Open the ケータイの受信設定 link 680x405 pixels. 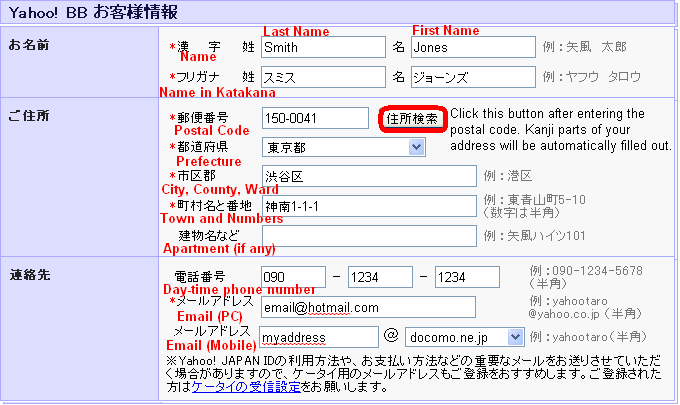246,386
